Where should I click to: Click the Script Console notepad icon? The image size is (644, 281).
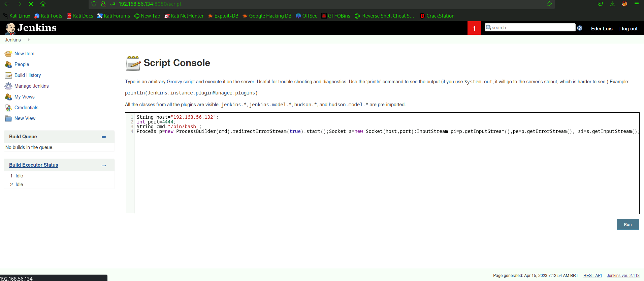(x=133, y=63)
